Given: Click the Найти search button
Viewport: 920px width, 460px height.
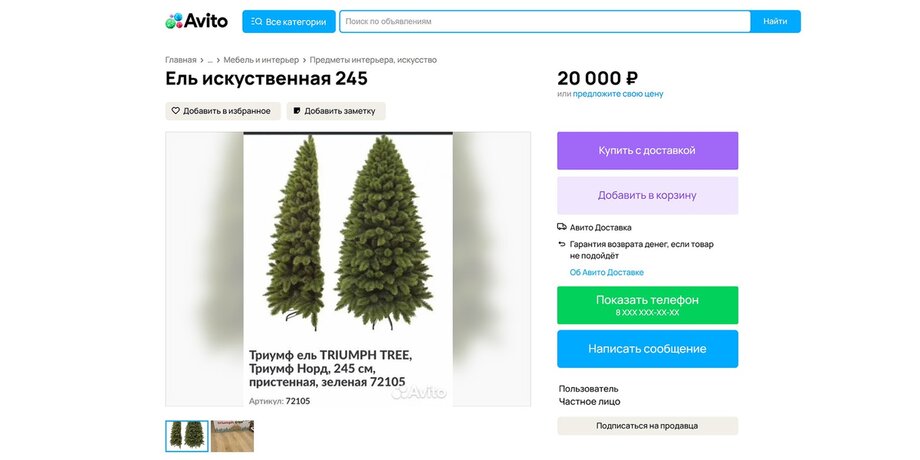Looking at the screenshot, I should point(775,22).
